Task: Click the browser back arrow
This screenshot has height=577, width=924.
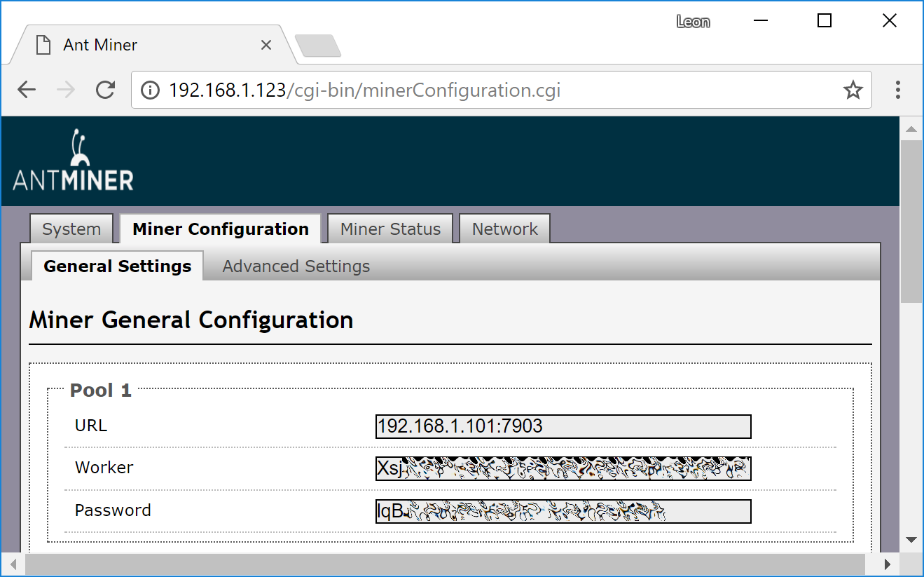Action: click(x=27, y=90)
